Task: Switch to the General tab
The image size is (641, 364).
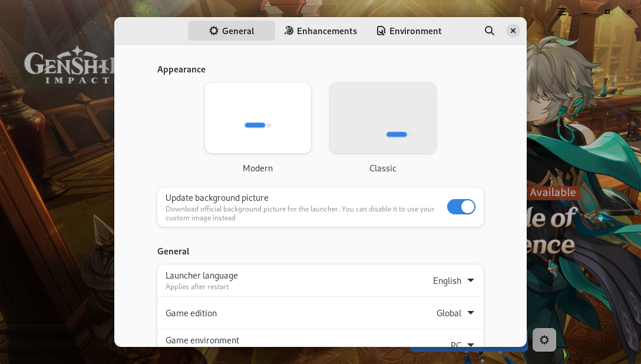Action: (232, 31)
